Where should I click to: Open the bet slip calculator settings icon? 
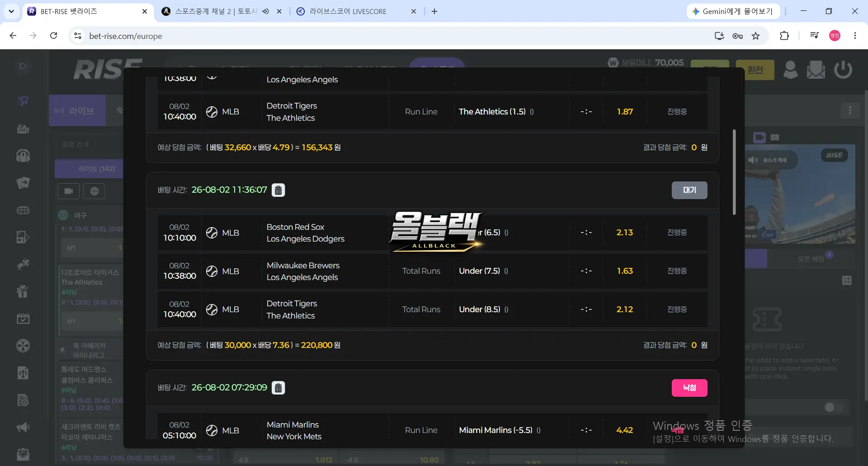(847, 281)
